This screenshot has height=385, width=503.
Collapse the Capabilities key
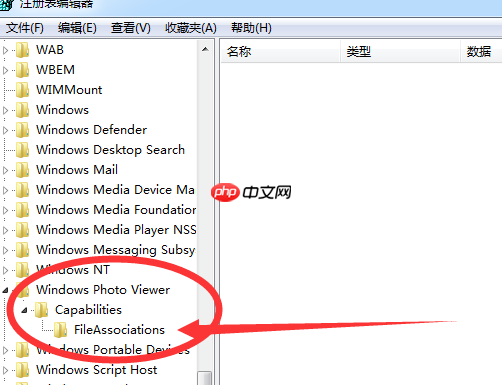click(x=24, y=311)
